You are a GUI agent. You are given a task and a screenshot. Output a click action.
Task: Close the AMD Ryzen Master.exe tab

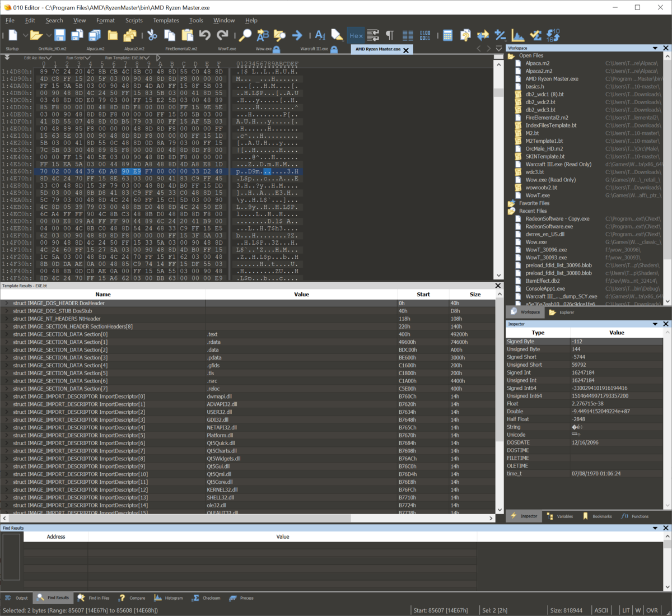click(x=406, y=50)
